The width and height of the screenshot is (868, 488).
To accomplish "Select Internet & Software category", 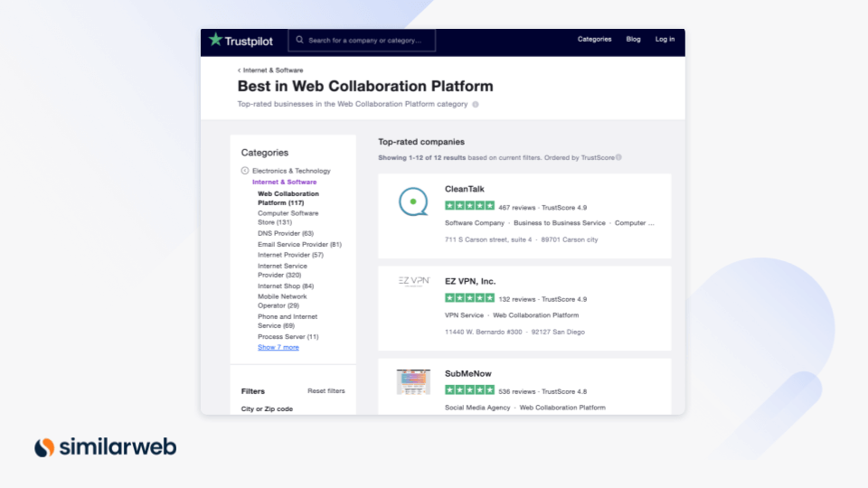I will [x=285, y=182].
